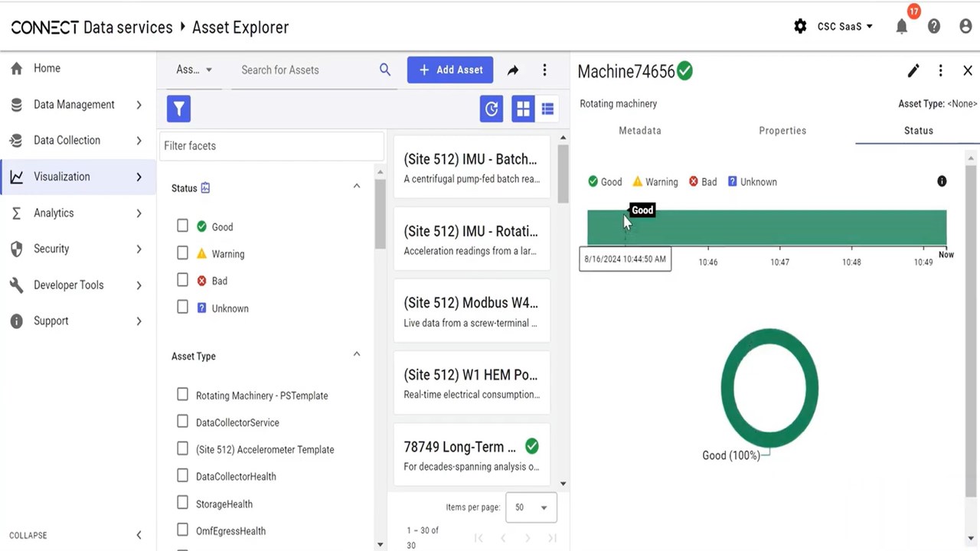Click the blue filter funnel icon
The image size is (980, 551).
pyautogui.click(x=178, y=109)
